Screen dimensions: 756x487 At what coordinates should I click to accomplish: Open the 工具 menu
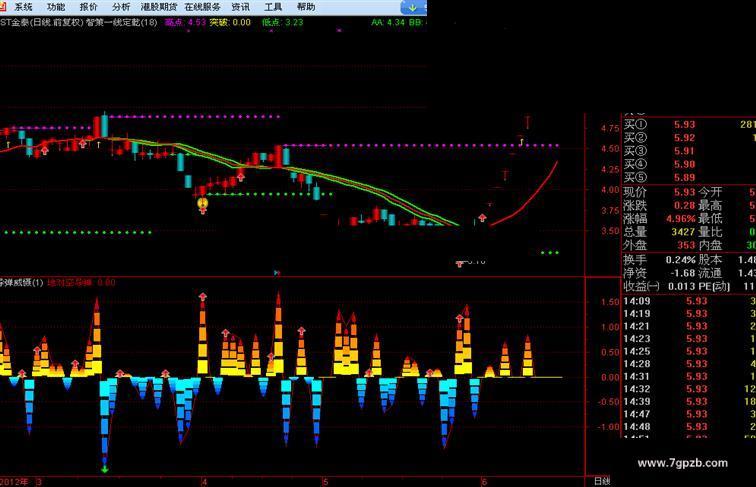tap(273, 7)
